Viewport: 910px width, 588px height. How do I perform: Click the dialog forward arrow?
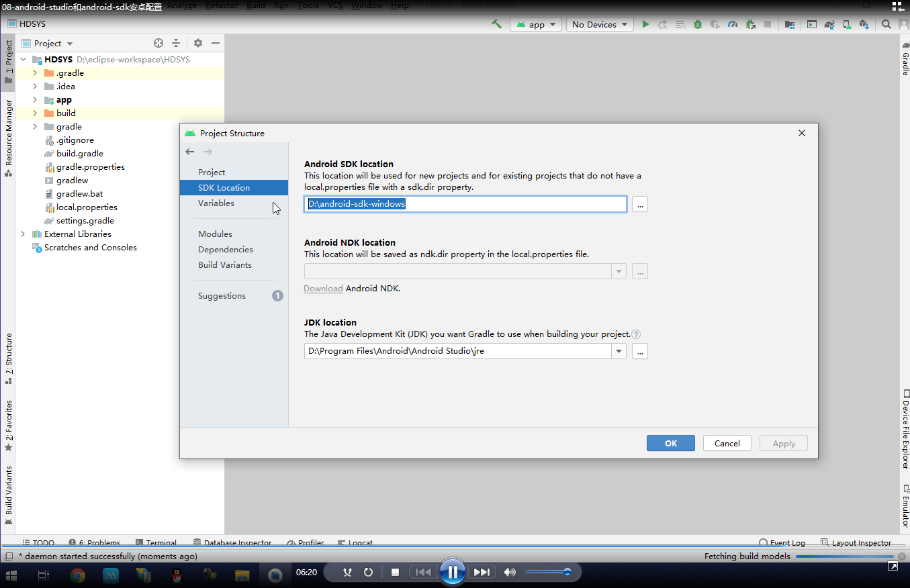[x=208, y=152]
